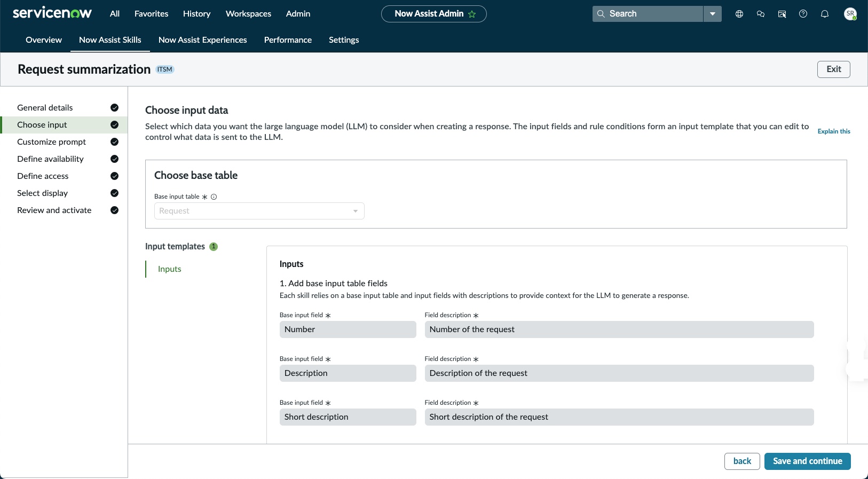Switch to the Now Assist Experiences tab
This screenshot has width=868, height=479.
point(203,40)
